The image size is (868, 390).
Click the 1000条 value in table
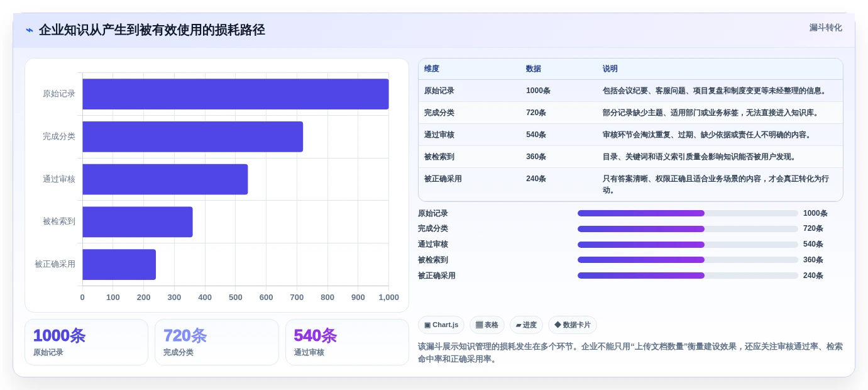539,91
